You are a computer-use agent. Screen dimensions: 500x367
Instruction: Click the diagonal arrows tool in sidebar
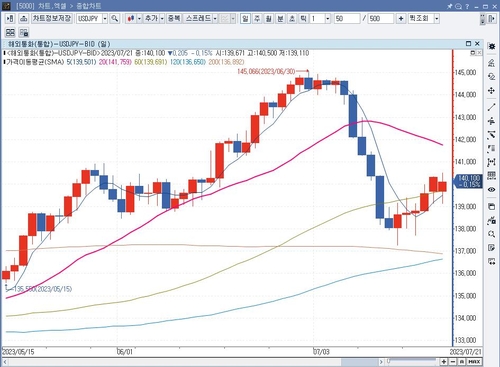point(491,135)
